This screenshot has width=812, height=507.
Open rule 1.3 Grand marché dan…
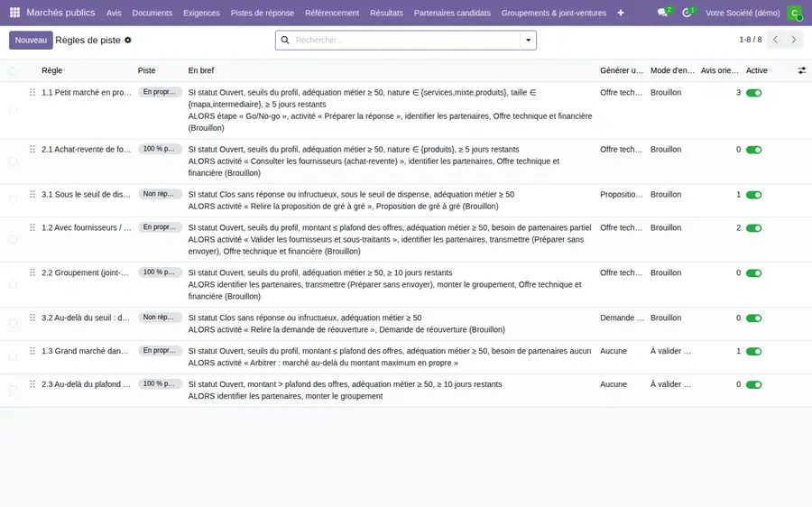click(85, 351)
